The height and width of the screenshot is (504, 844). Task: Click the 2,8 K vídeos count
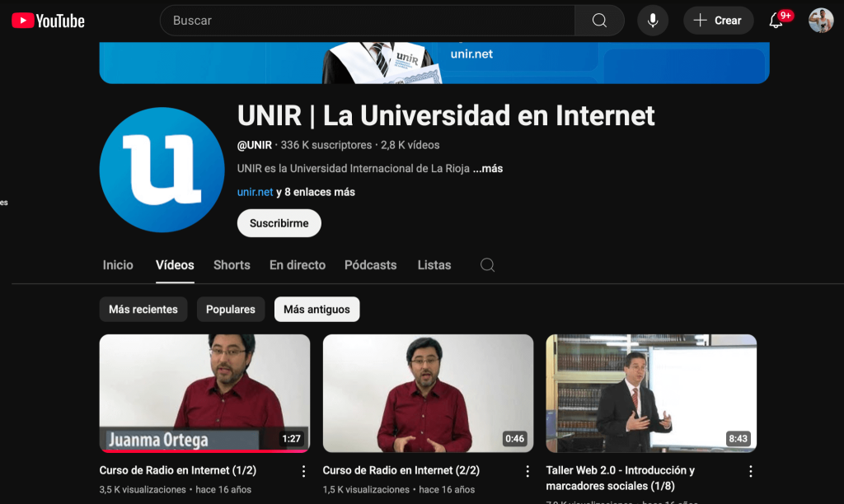click(x=410, y=145)
